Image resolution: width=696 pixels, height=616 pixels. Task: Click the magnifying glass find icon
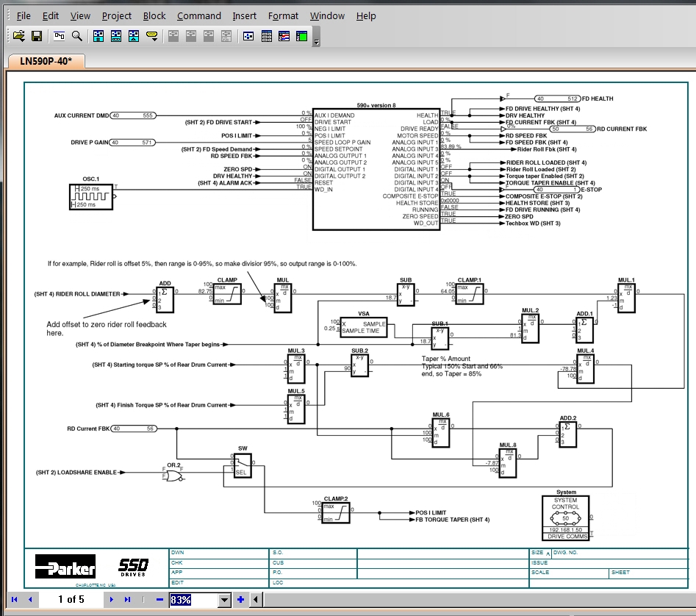[x=76, y=35]
